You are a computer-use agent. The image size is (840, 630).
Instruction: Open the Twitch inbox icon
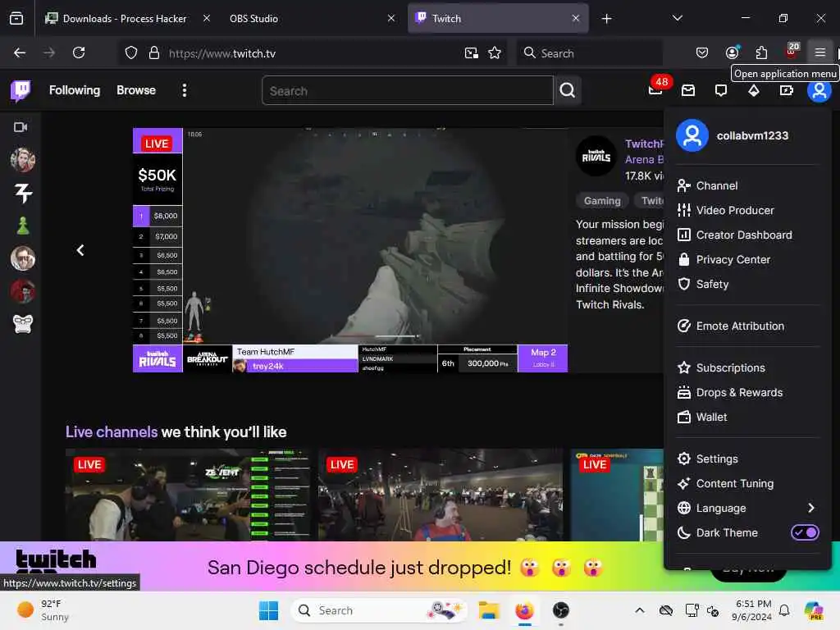688,90
